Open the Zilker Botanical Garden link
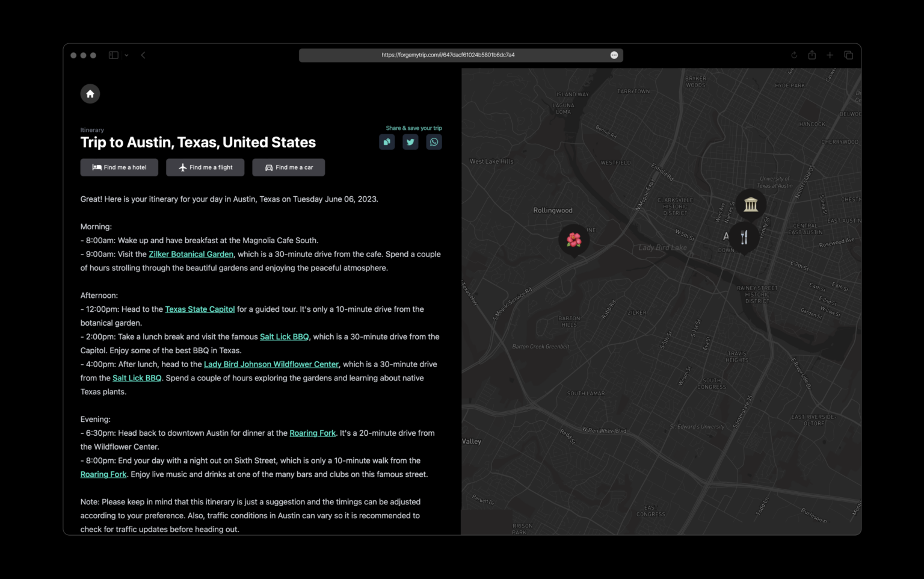Screen dimensions: 924x579 (x=191, y=254)
